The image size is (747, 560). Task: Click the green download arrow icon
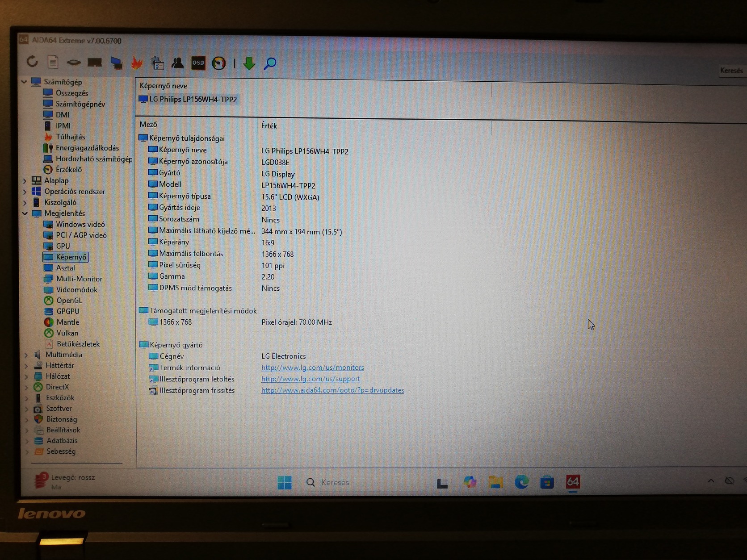(x=249, y=64)
